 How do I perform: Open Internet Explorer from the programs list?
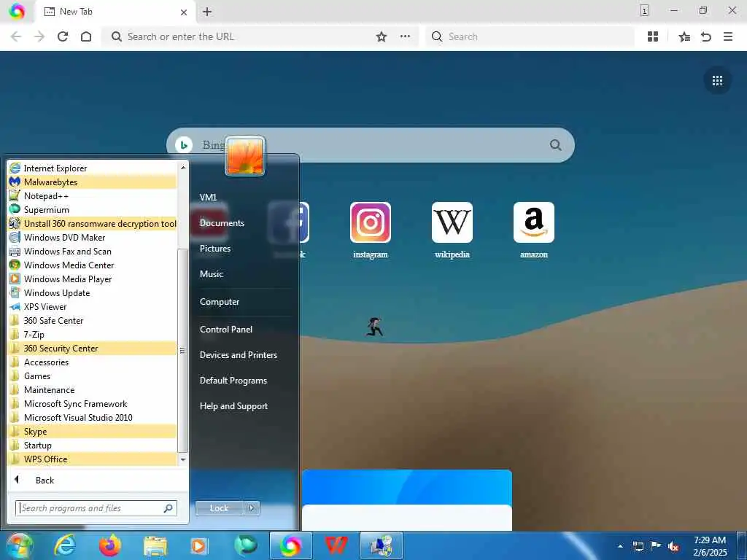92,168
